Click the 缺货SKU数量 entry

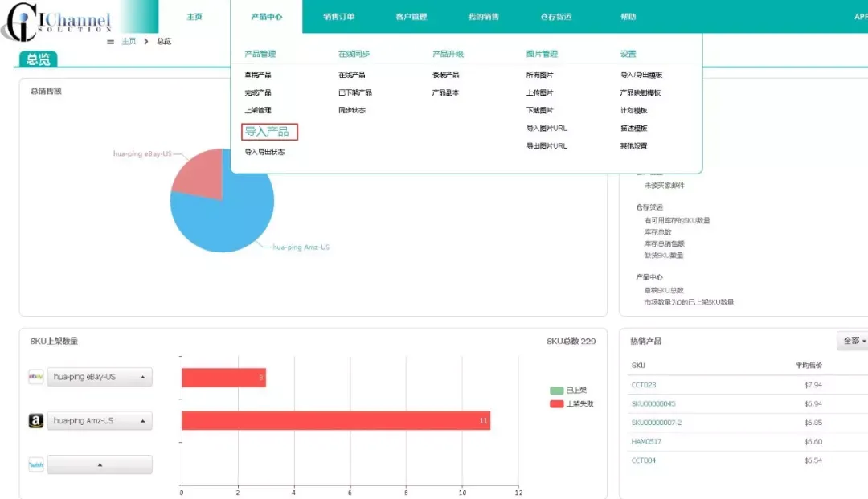tap(663, 255)
